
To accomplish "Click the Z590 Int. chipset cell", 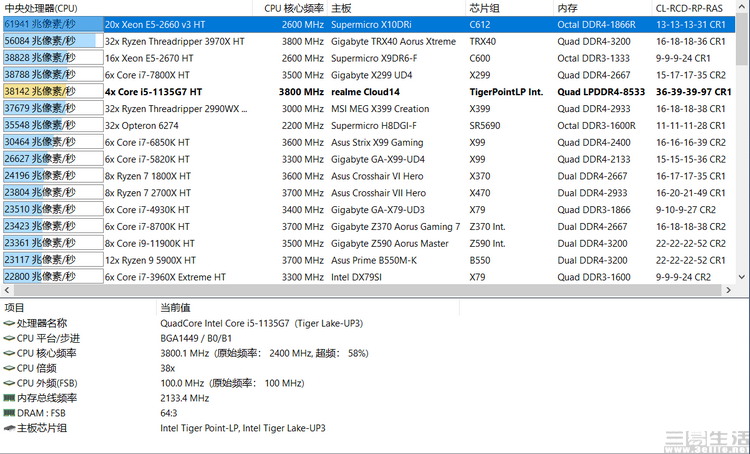I will pyautogui.click(x=487, y=244).
